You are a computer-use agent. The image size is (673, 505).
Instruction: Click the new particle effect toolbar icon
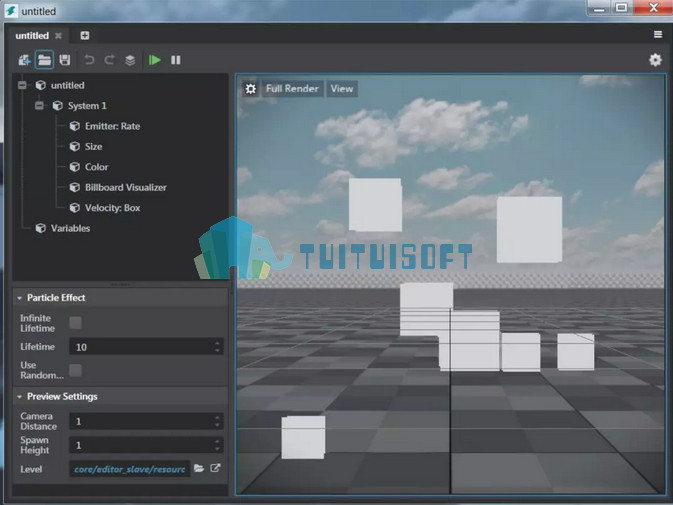24,60
